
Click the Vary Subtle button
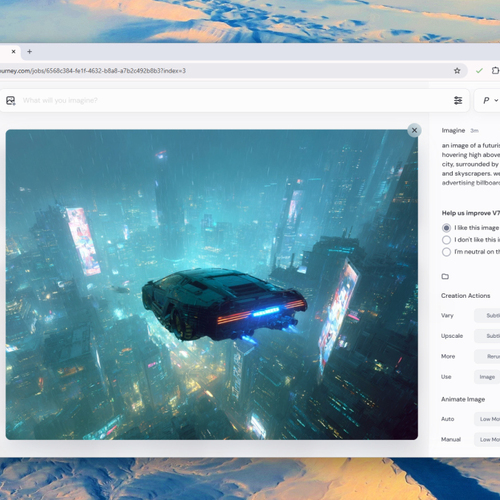pos(487,315)
